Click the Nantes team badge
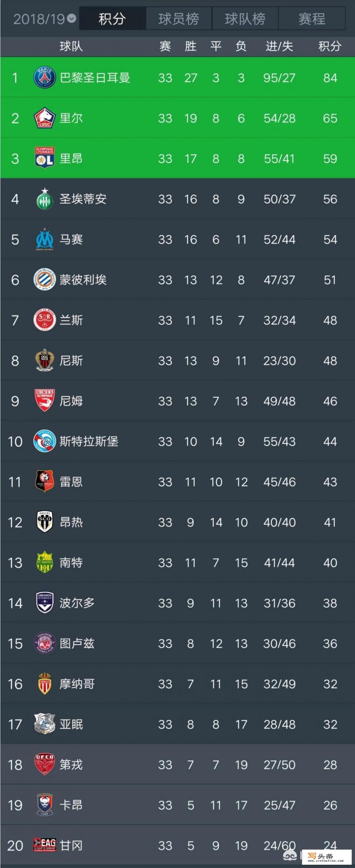Screen dimensions: 355x868 click(x=44, y=563)
